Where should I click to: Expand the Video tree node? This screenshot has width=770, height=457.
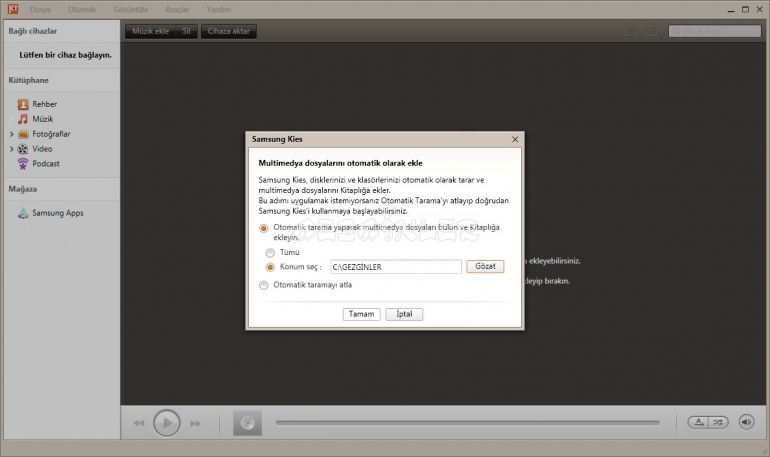pyautogui.click(x=12, y=149)
